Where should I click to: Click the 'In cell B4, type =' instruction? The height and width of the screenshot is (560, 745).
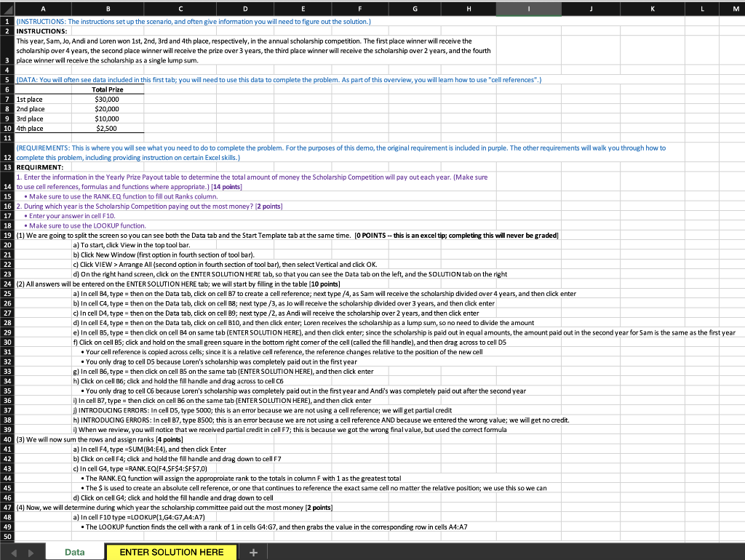click(324, 294)
